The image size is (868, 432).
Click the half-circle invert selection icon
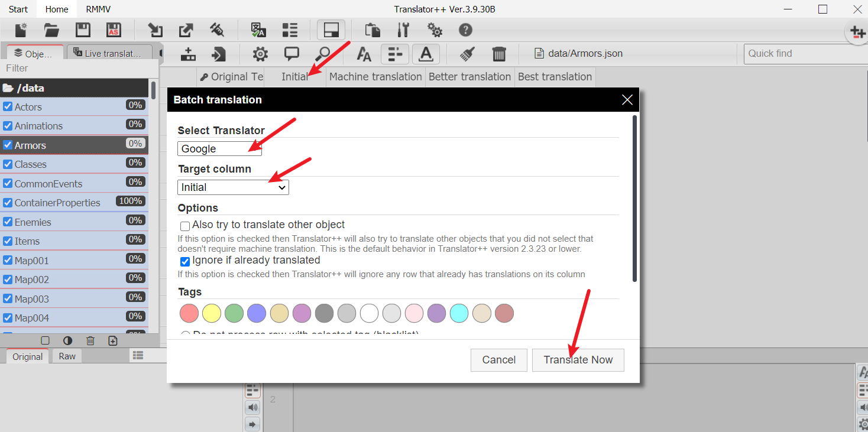pos(67,340)
